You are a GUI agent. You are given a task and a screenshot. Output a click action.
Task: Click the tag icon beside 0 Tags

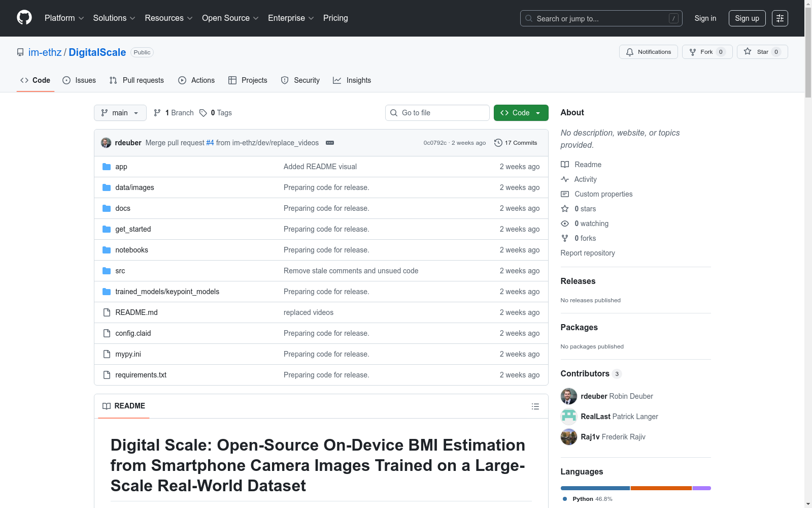tap(203, 113)
